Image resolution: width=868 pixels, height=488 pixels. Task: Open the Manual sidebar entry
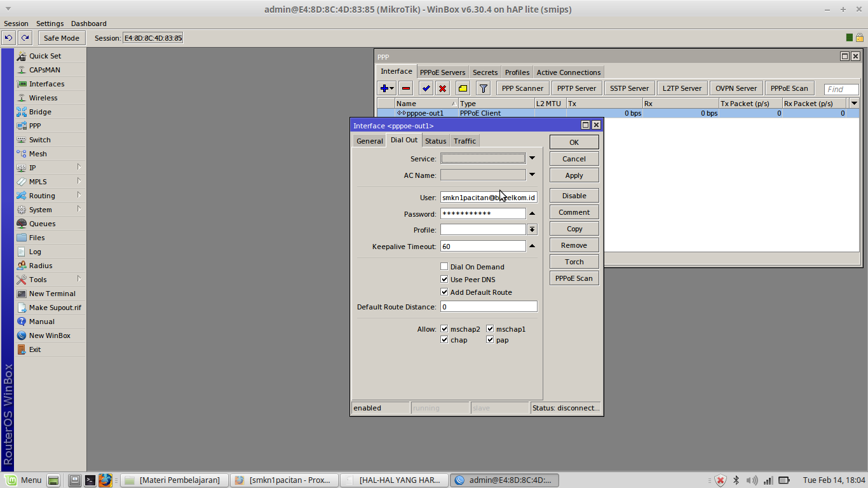[x=41, y=322]
